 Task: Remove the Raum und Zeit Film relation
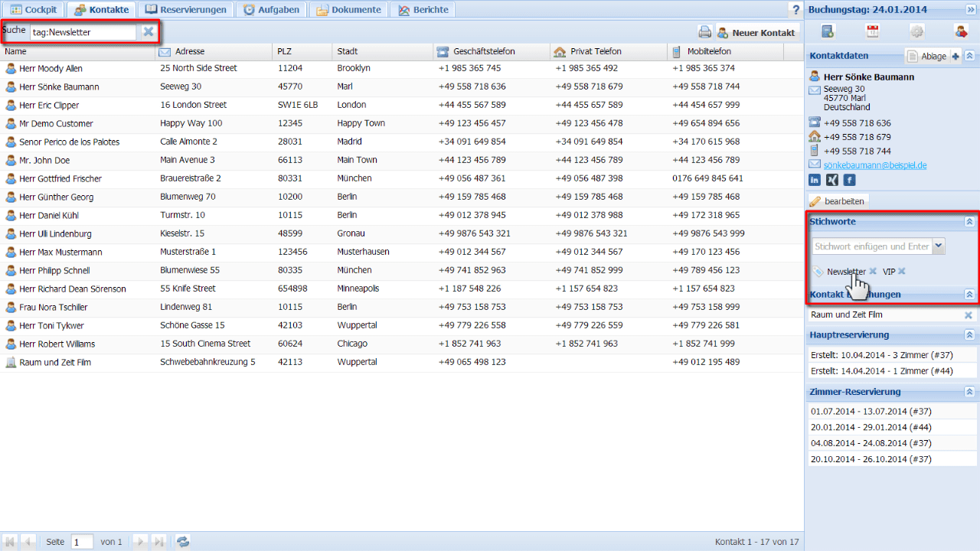(968, 315)
